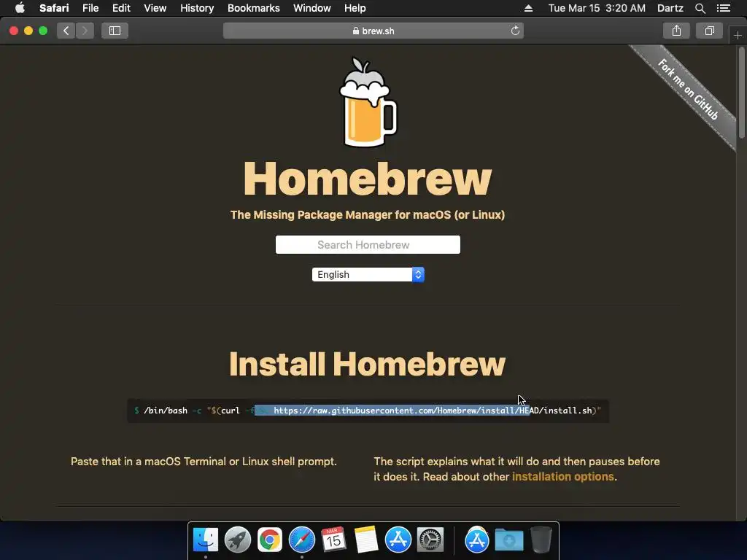
Task: Go back with Safari's back arrow
Action: pos(66,31)
